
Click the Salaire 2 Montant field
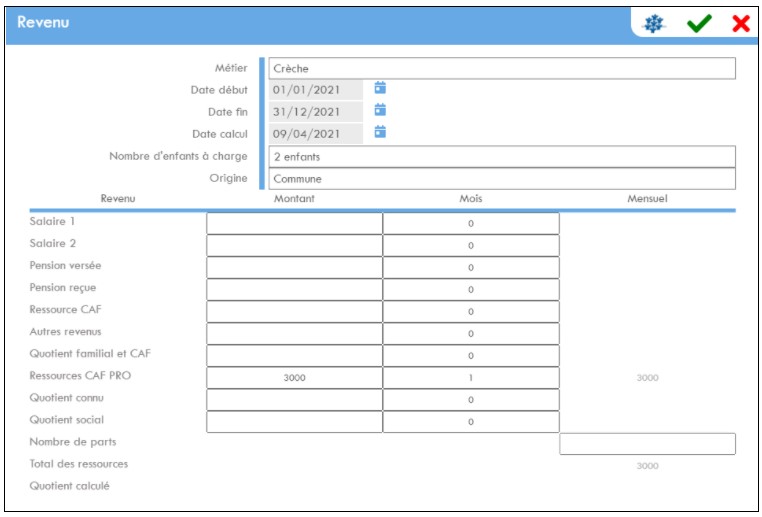tap(294, 245)
